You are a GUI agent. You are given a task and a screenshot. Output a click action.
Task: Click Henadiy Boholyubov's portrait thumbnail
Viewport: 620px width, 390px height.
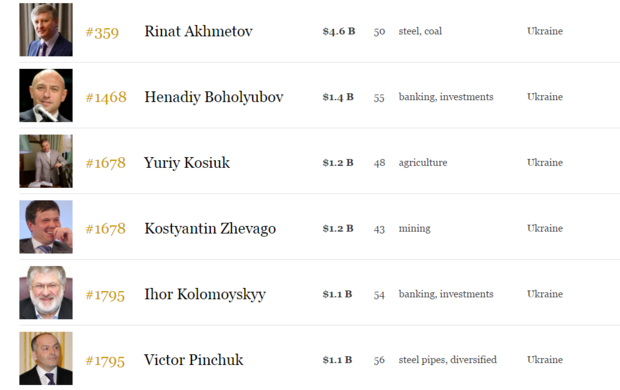tap(46, 95)
